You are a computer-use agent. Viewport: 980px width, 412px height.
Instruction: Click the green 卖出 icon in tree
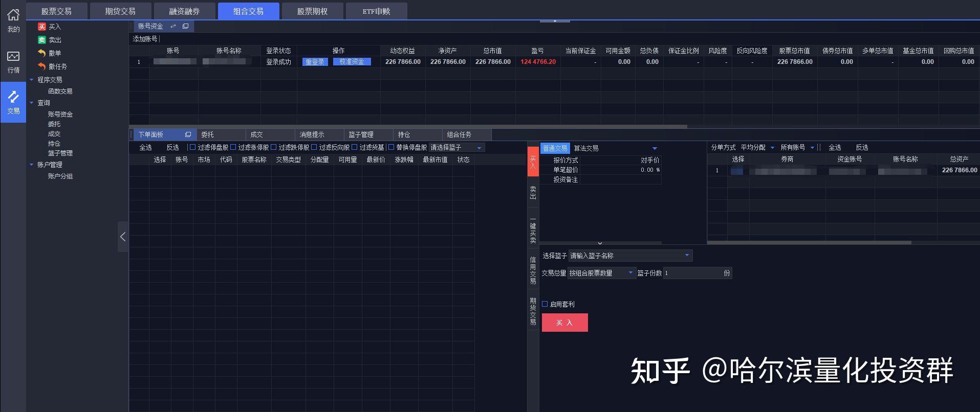(42, 40)
